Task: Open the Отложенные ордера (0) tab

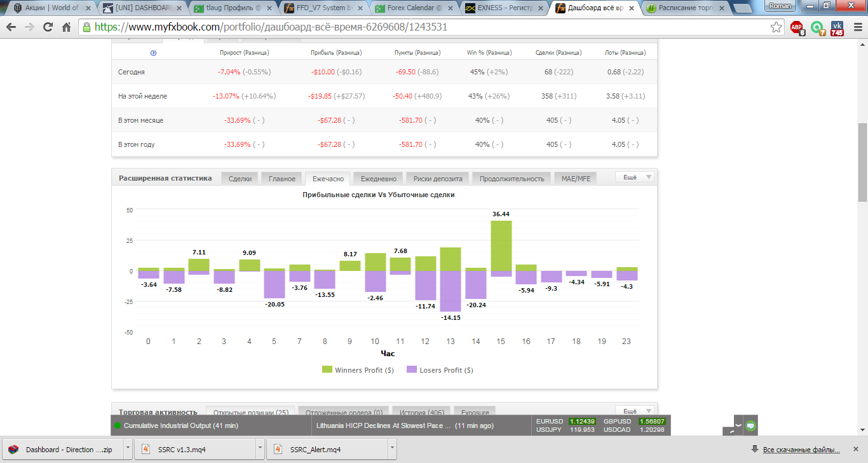Action: click(343, 412)
